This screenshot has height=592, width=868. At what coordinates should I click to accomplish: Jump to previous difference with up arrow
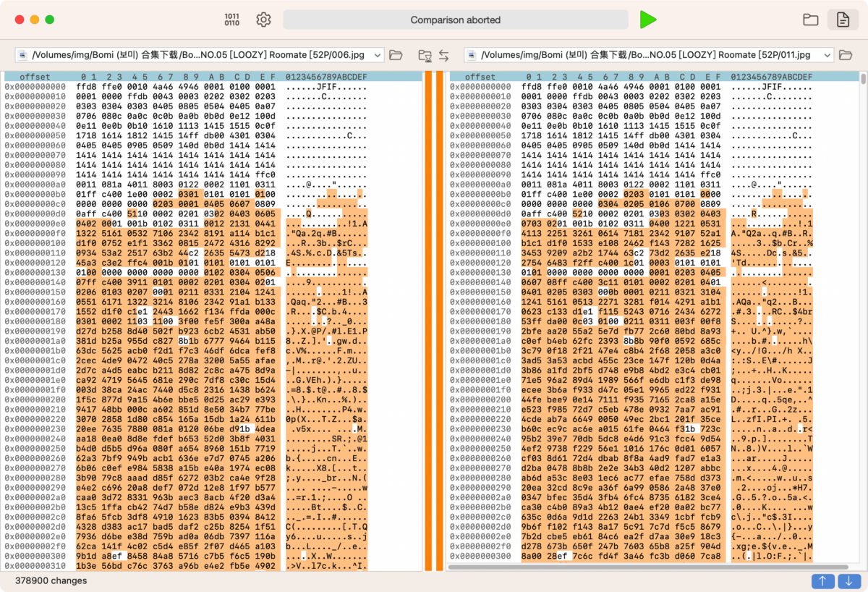[x=822, y=580]
